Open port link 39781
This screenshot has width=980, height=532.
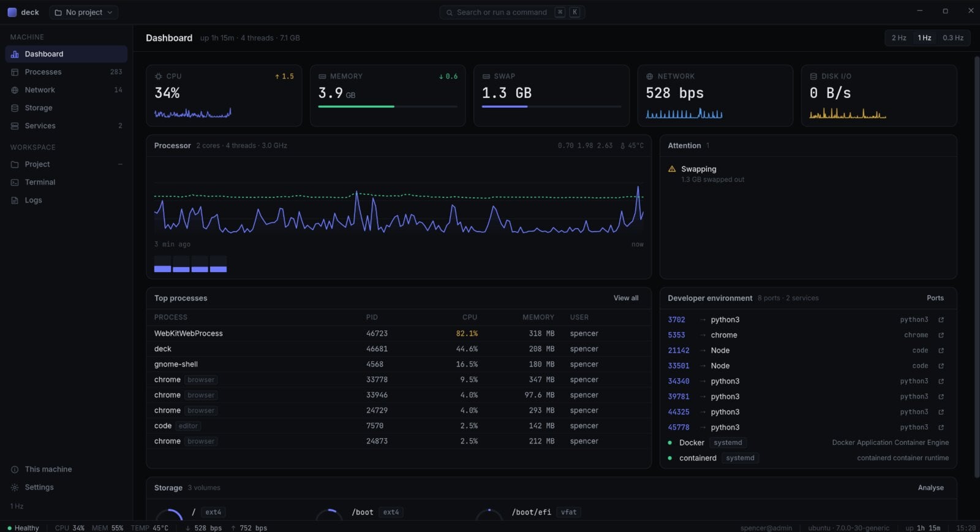679,397
